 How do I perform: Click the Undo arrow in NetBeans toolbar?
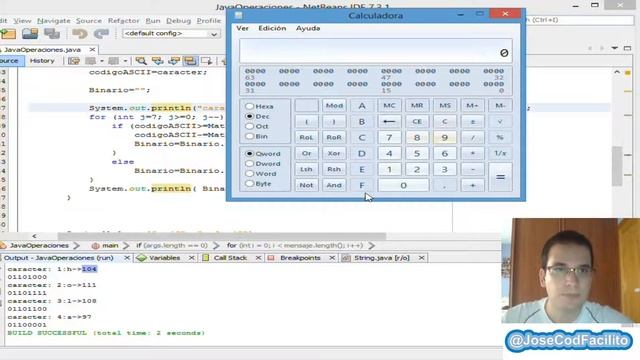(x=80, y=33)
